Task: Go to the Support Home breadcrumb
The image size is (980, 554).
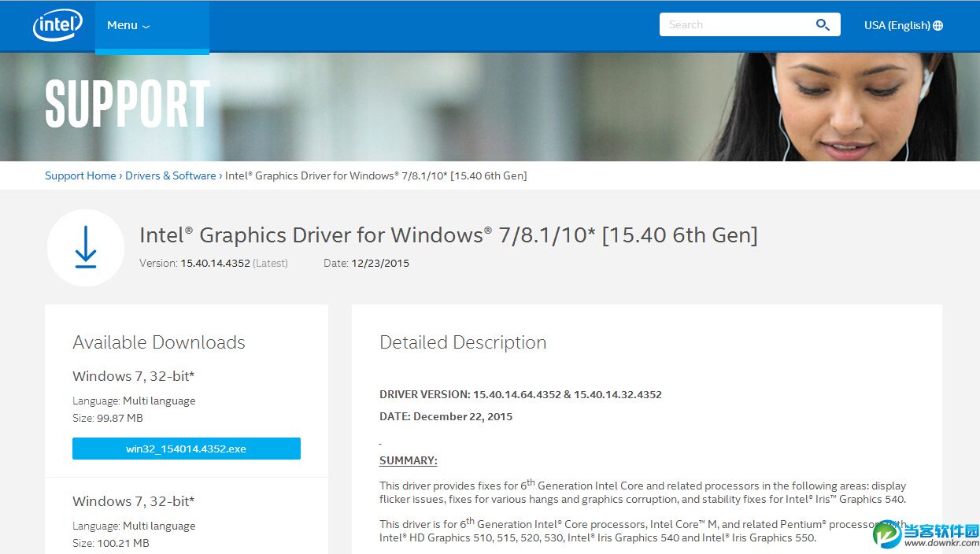Action: [x=80, y=175]
